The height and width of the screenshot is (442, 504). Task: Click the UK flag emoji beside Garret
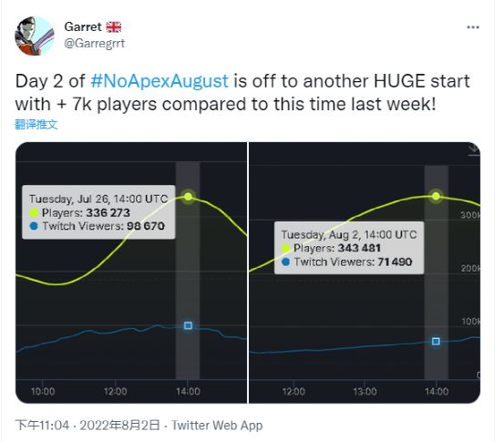point(114,27)
